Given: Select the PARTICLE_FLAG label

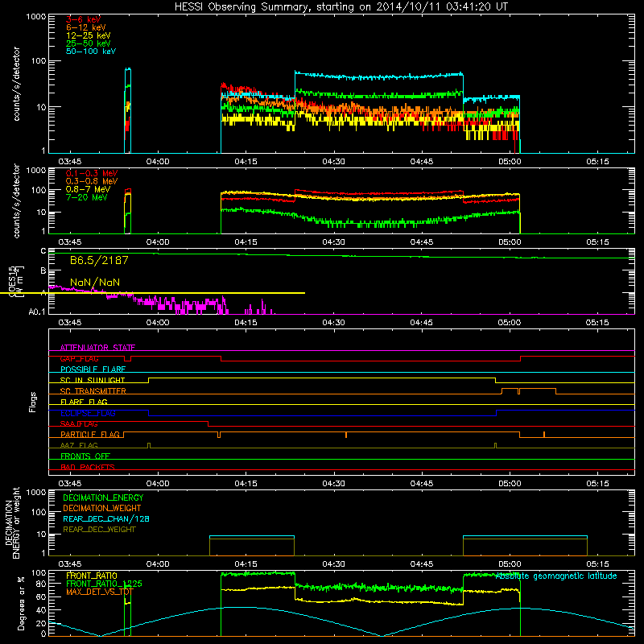Looking at the screenshot, I should (90, 435).
